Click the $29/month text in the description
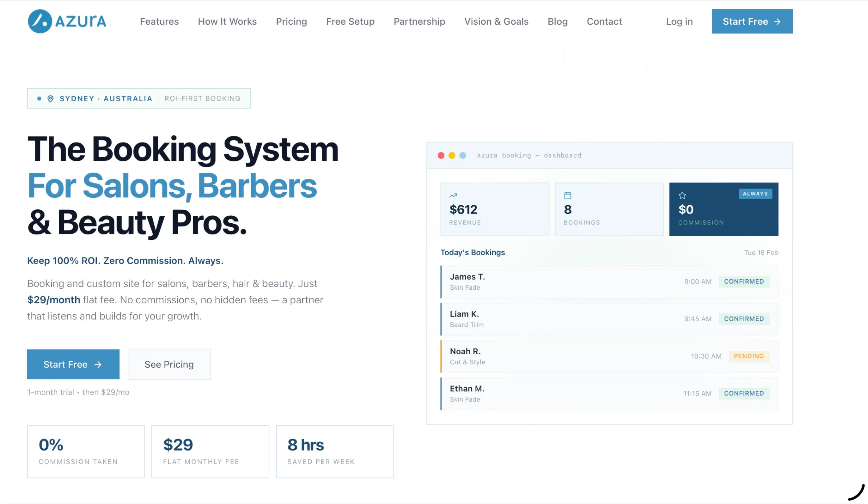The image size is (868, 504). (x=54, y=300)
